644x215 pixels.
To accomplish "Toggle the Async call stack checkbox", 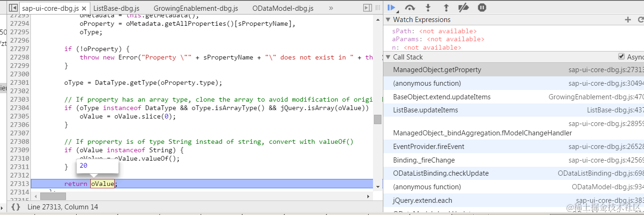I will click(x=622, y=57).
